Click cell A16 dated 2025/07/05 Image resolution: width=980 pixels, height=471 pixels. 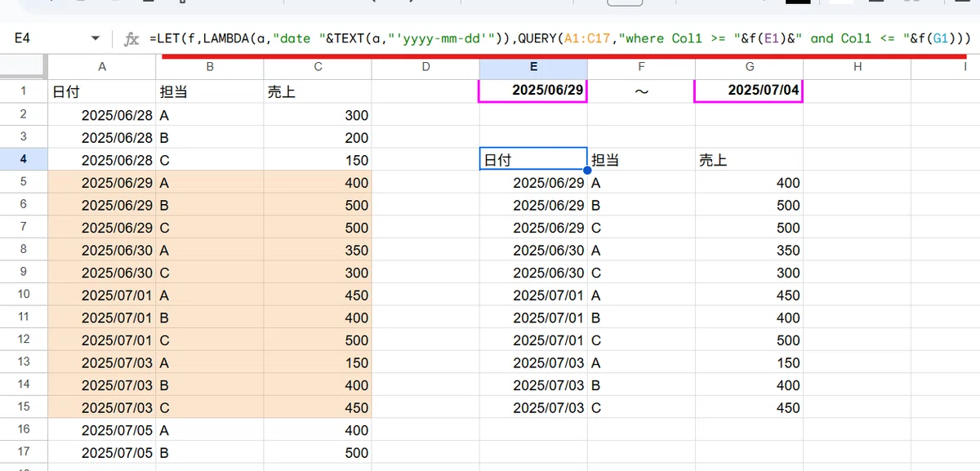coord(102,429)
